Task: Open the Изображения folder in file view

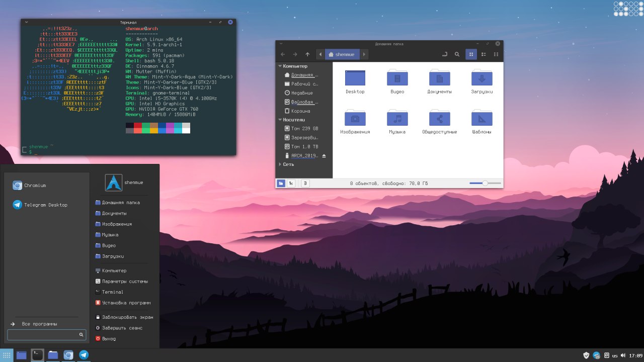Action: [355, 122]
